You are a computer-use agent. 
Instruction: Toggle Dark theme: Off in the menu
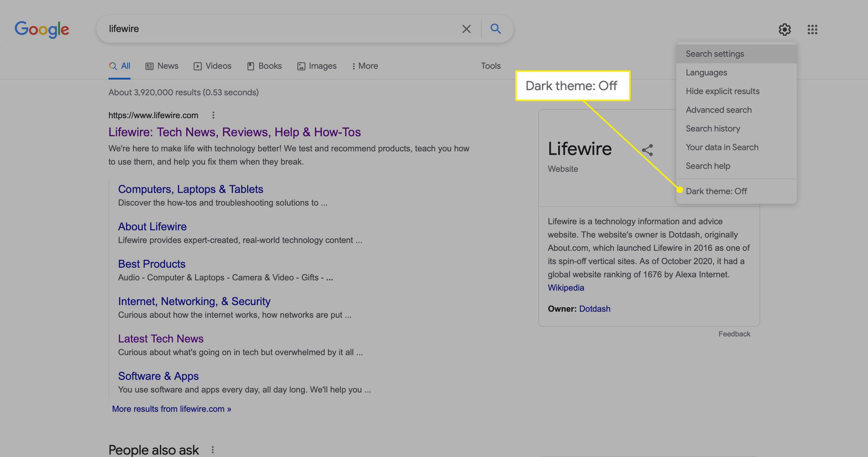(x=736, y=191)
